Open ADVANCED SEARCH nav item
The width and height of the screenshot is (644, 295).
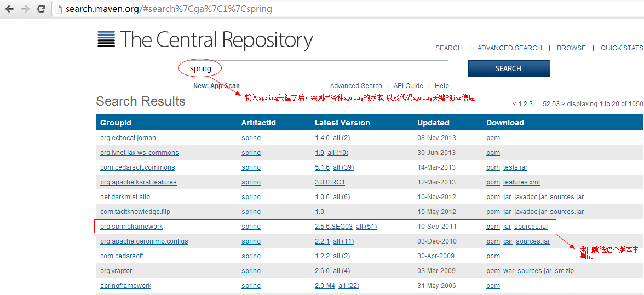[510, 48]
